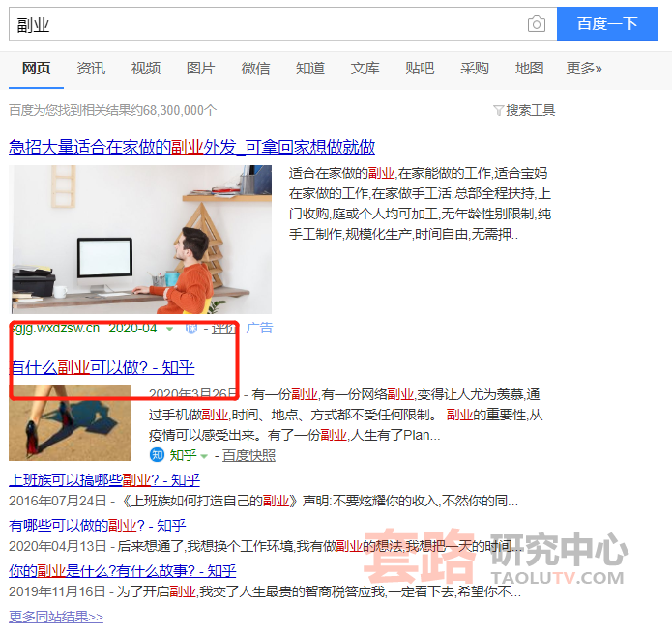Viewport: 672px width, 633px height.
Task: Click snippet dated 2020年04月13日
Action: pos(265,546)
